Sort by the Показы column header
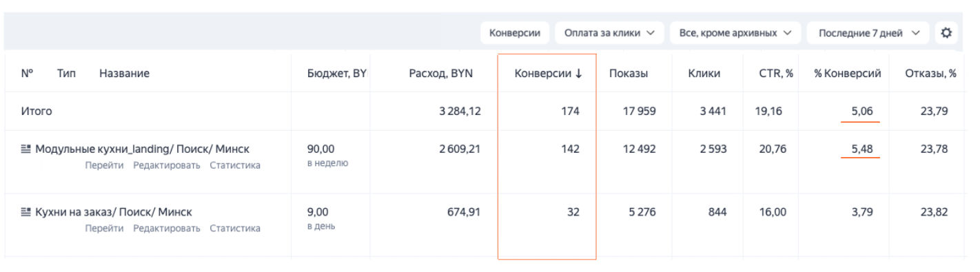This screenshot has width=980, height=272. (x=629, y=74)
